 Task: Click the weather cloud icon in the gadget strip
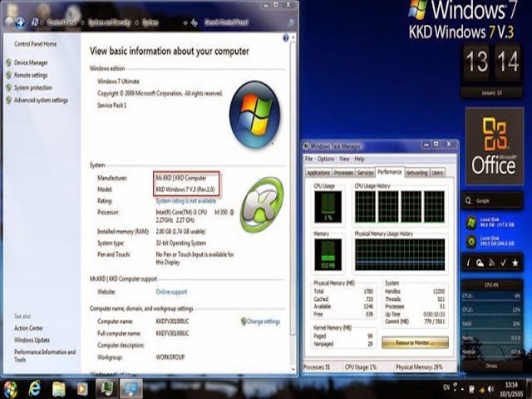(480, 263)
